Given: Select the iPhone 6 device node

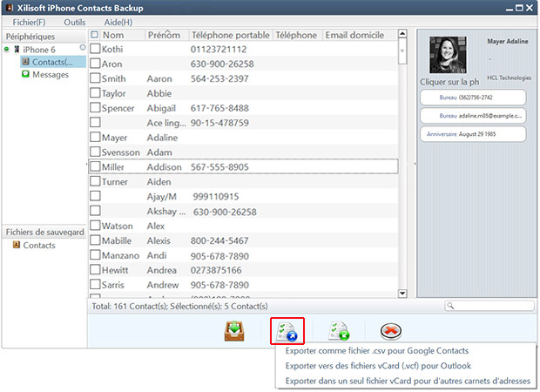Looking at the screenshot, I should coord(39,50).
